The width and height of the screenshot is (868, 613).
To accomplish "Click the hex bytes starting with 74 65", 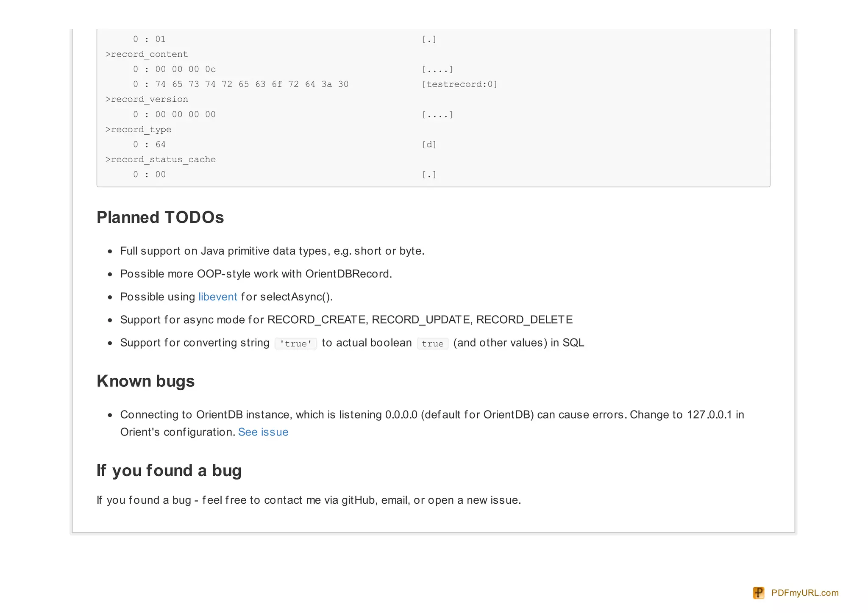I will pos(252,84).
